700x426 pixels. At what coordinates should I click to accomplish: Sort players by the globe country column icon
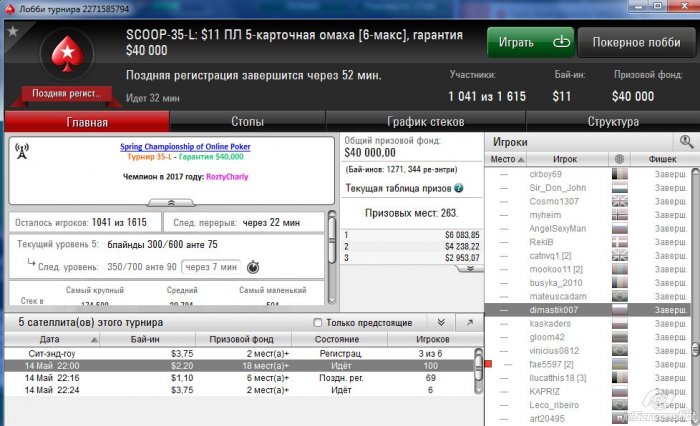pos(619,159)
